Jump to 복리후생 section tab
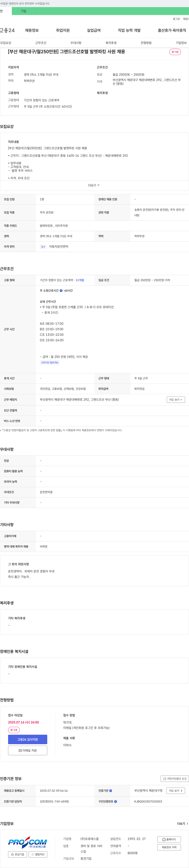This screenshot has height=868, width=189. pyautogui.click(x=111, y=43)
